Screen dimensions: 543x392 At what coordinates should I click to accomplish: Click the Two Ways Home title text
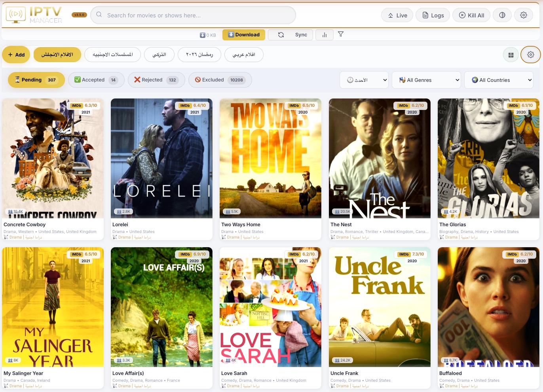241,225
